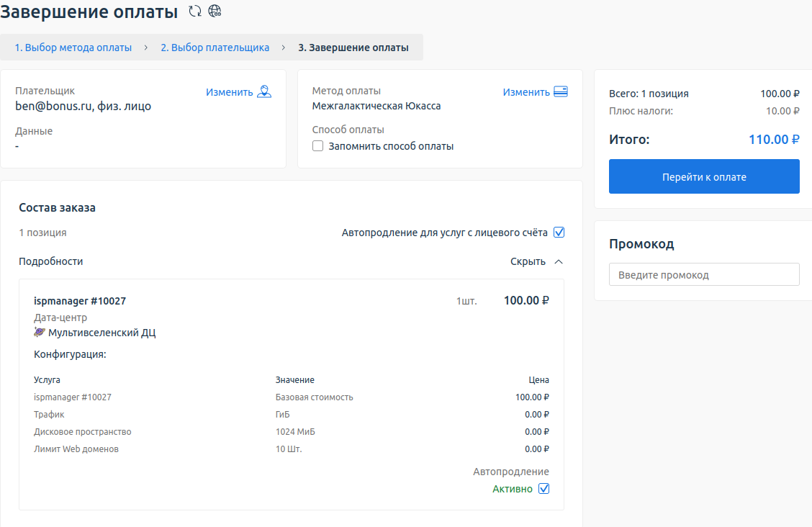Click the globe icon next to title
812x527 pixels.
click(215, 12)
